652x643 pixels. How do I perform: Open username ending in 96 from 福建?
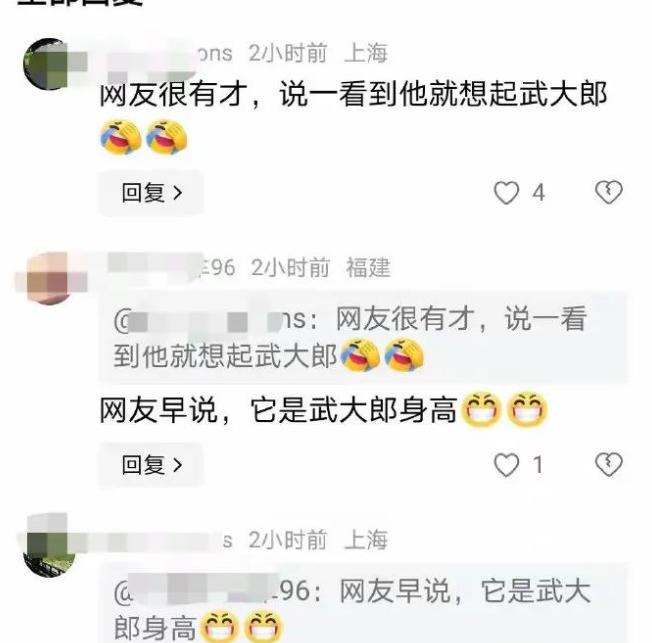click(171, 267)
